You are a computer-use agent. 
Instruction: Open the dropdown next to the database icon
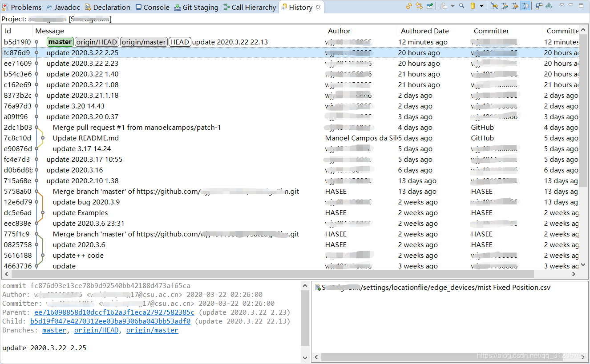(x=481, y=6)
